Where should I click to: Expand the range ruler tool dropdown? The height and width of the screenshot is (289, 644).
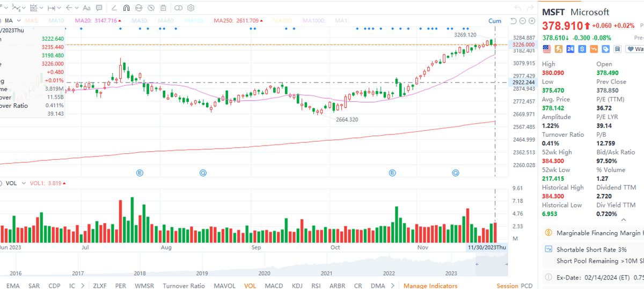click(x=59, y=8)
